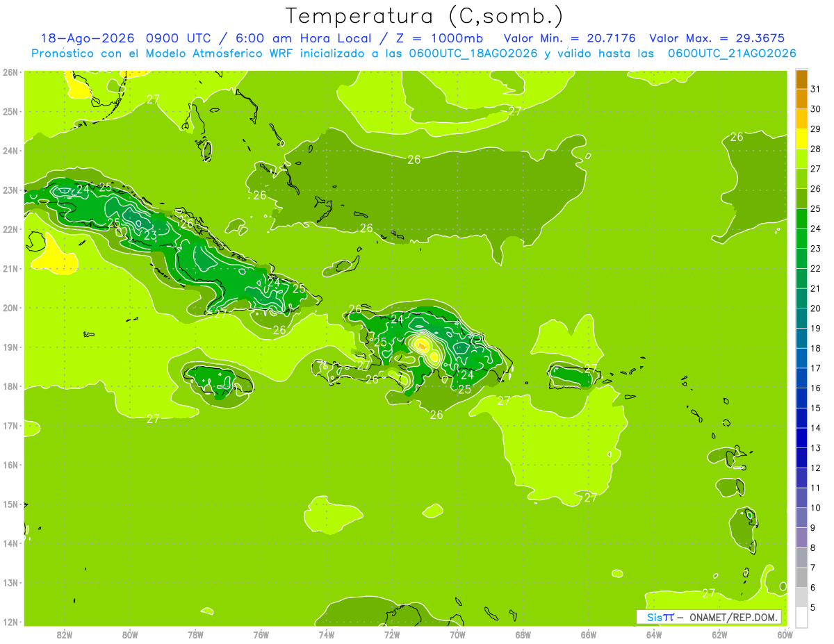Click the "20N" latitude axis label
The height and width of the screenshot is (644, 834).
pos(10,308)
